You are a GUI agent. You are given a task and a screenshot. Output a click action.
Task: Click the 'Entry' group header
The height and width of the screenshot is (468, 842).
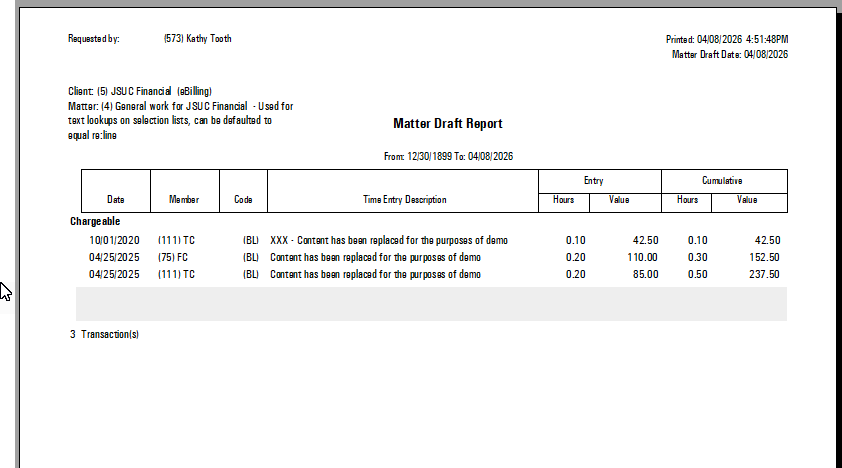pos(593,181)
